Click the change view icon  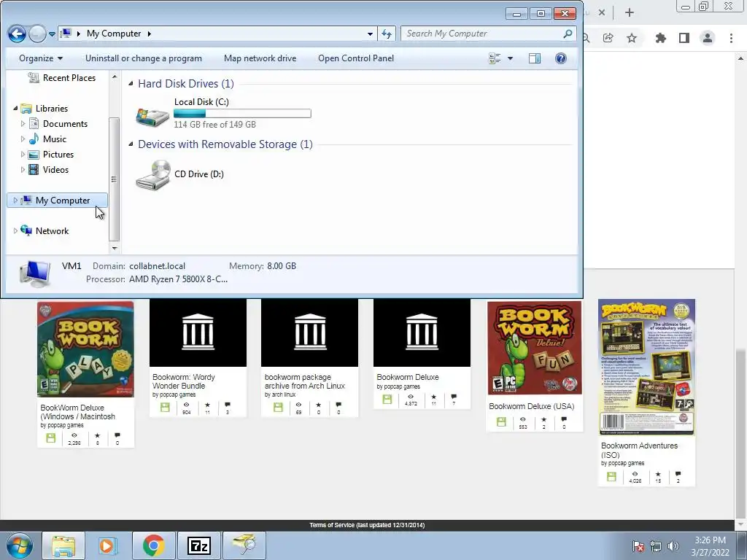pyautogui.click(x=495, y=58)
